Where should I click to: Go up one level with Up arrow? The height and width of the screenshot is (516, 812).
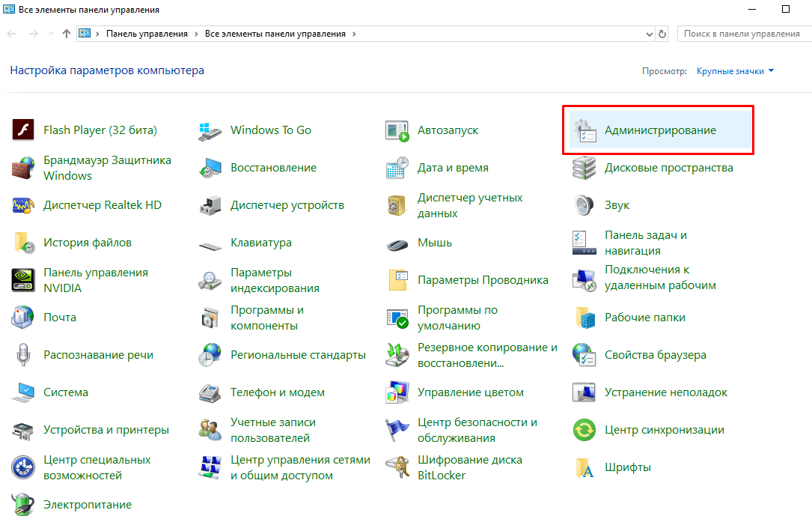pyautogui.click(x=67, y=34)
